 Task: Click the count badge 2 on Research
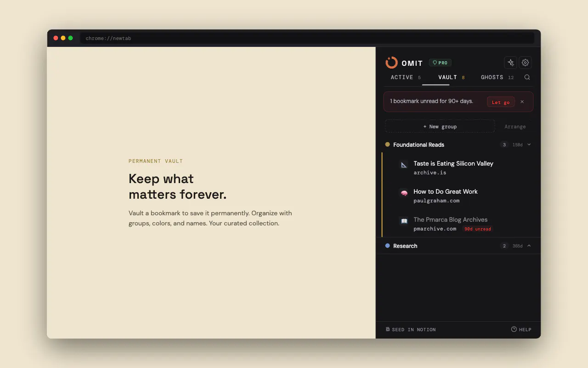click(x=504, y=246)
